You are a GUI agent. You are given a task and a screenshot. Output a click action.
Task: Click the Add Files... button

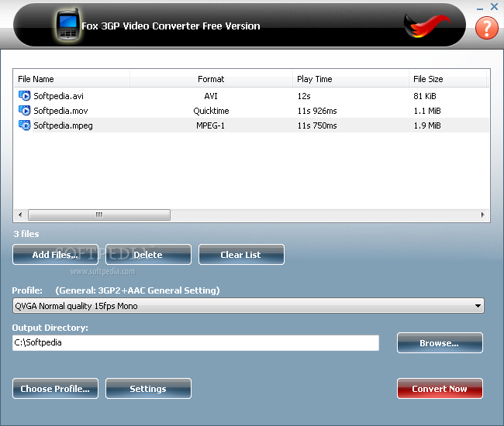tap(55, 255)
